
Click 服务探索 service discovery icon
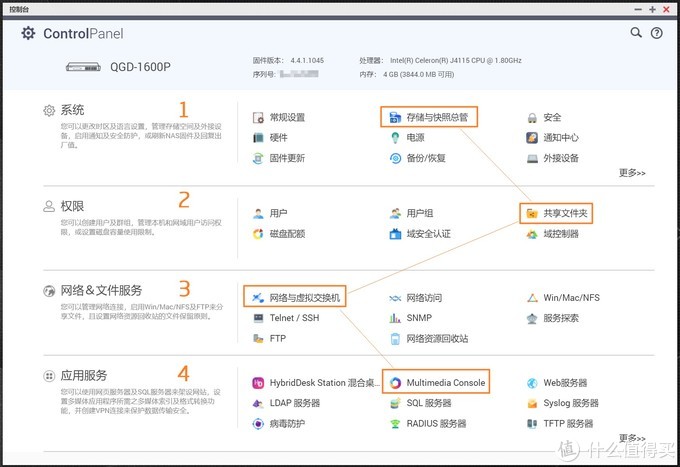[532, 319]
